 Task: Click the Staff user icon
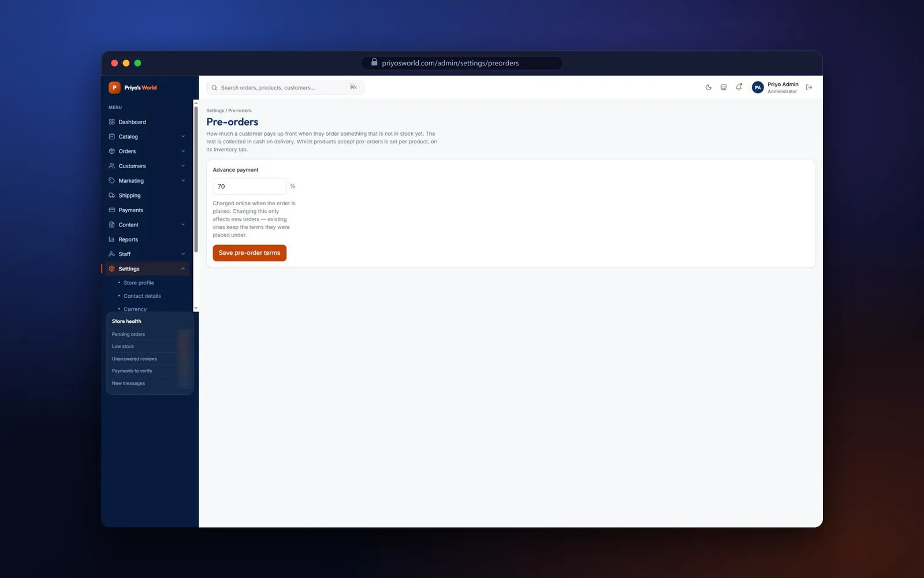point(112,254)
